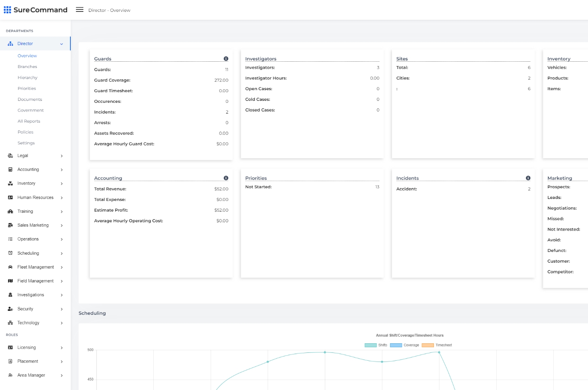Go to Director Settings page
The image size is (588, 390).
[x=26, y=143]
